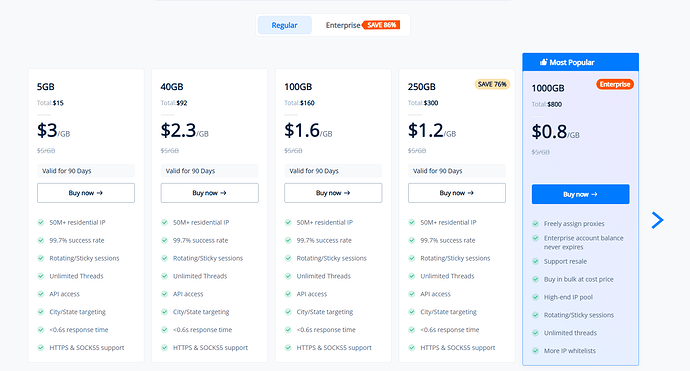Show next plans with right chevron
Image resolution: width=690 pixels, height=371 pixels.
coord(657,220)
